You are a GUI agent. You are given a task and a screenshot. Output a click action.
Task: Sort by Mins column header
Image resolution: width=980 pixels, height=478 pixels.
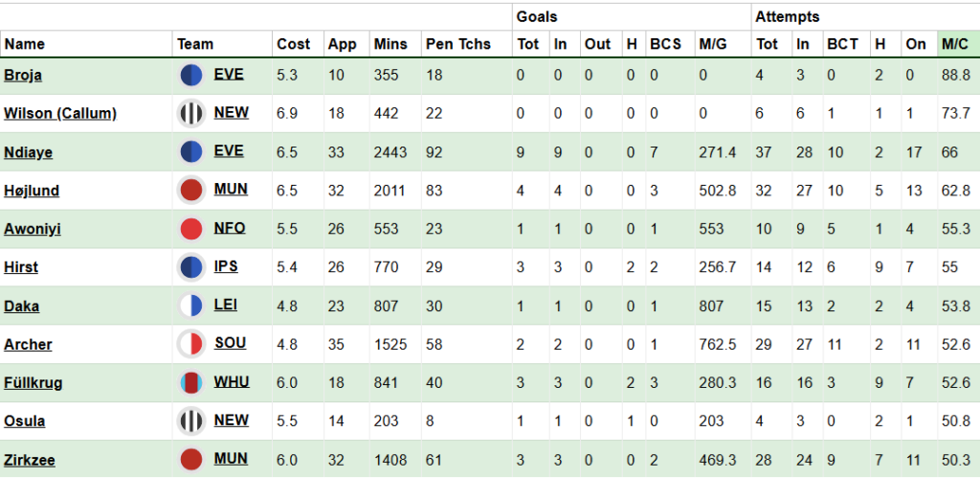tap(390, 44)
